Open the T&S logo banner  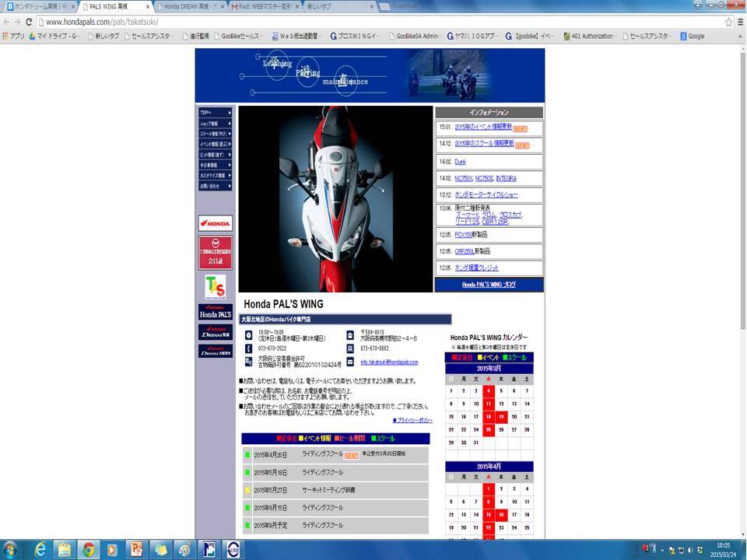(x=216, y=287)
